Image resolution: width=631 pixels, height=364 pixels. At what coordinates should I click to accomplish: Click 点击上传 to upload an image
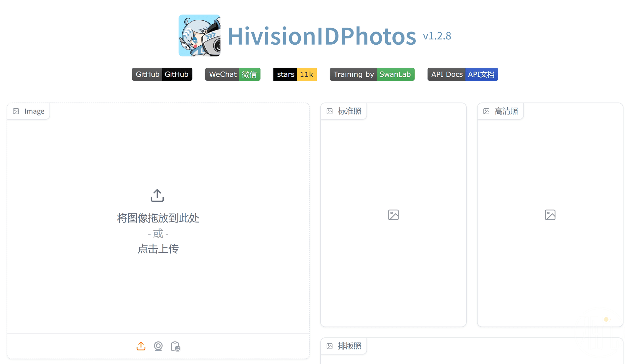click(x=158, y=249)
